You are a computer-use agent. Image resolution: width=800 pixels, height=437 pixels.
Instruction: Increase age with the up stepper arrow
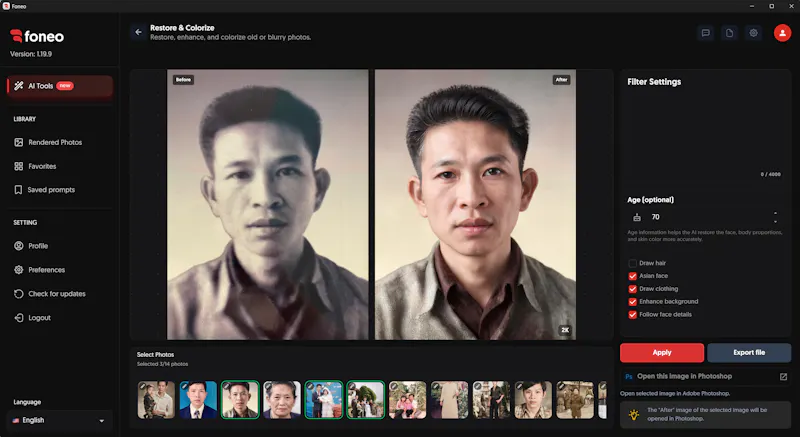[776, 213]
